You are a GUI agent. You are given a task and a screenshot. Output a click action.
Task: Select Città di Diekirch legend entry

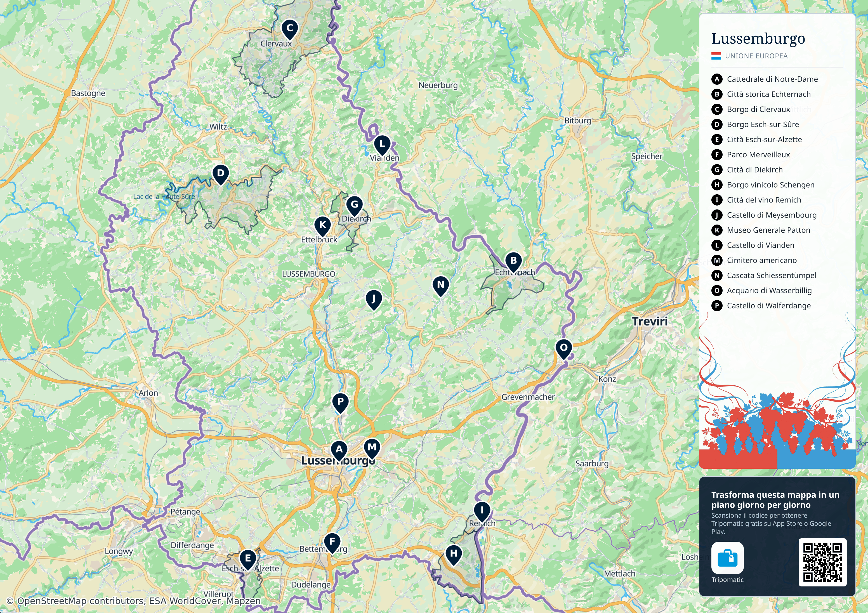[x=747, y=170]
